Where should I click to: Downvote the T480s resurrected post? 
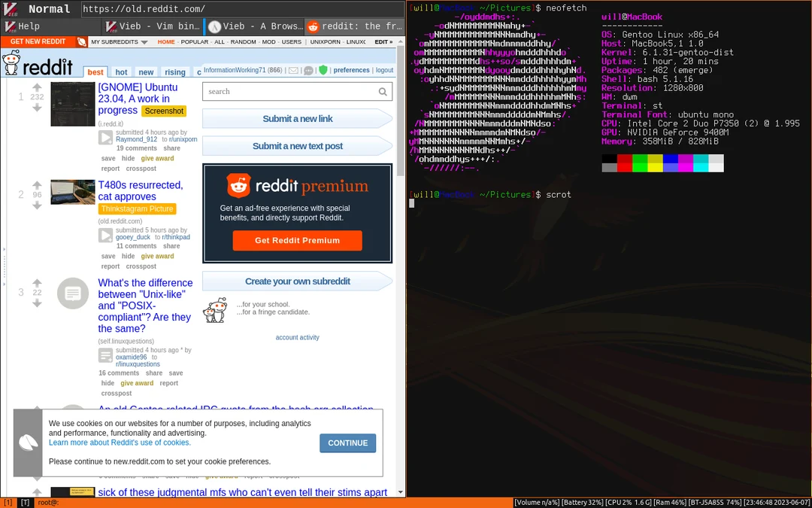pyautogui.click(x=37, y=205)
